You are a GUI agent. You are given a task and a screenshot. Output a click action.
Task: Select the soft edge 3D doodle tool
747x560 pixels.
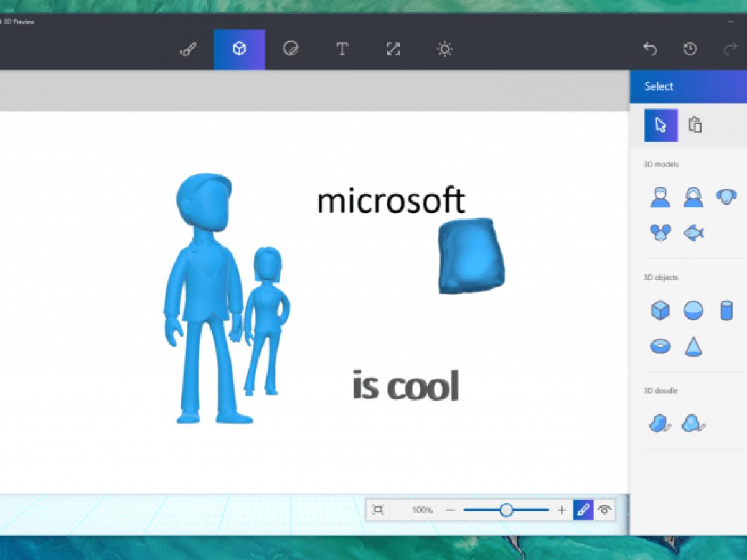(693, 424)
